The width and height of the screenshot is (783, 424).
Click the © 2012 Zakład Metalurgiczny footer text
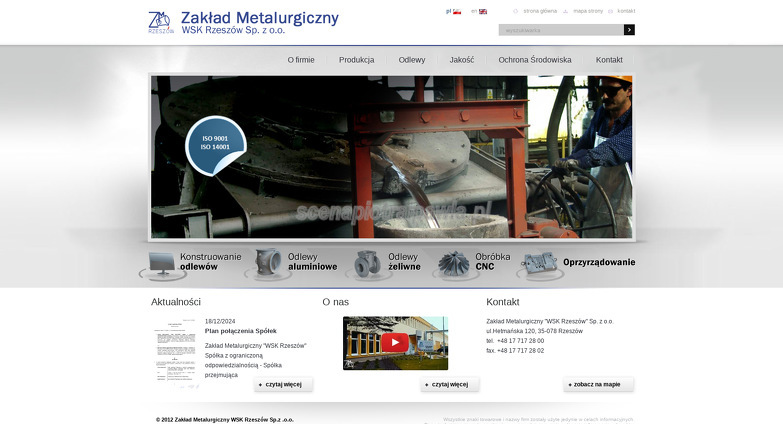[x=225, y=420]
